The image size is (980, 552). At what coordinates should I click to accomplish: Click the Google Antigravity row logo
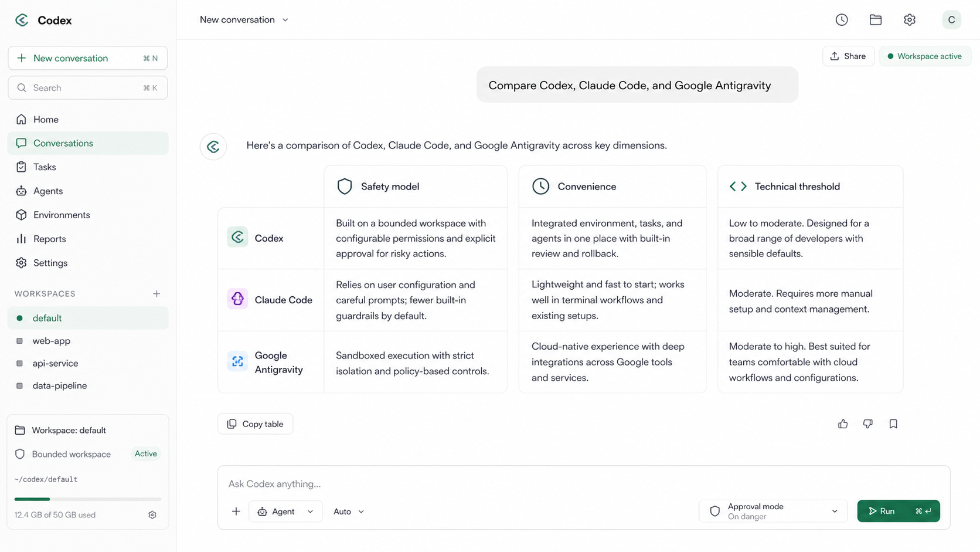click(x=237, y=361)
